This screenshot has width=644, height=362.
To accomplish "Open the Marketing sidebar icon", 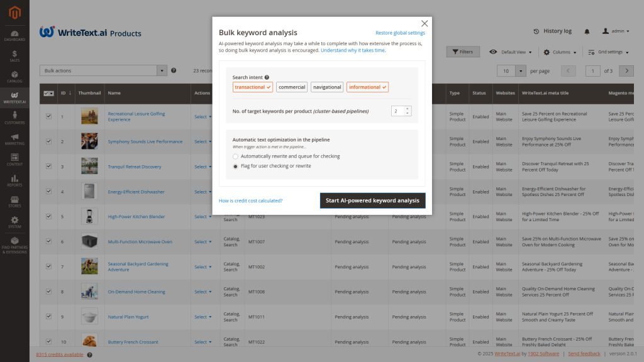I will point(14,139).
